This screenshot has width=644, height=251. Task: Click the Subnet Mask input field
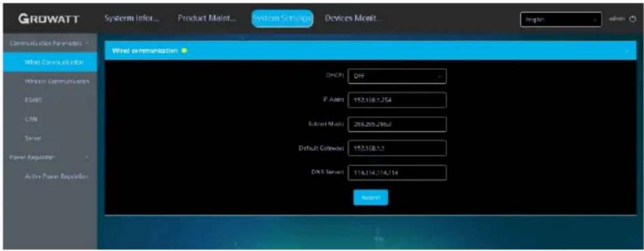coord(397,124)
